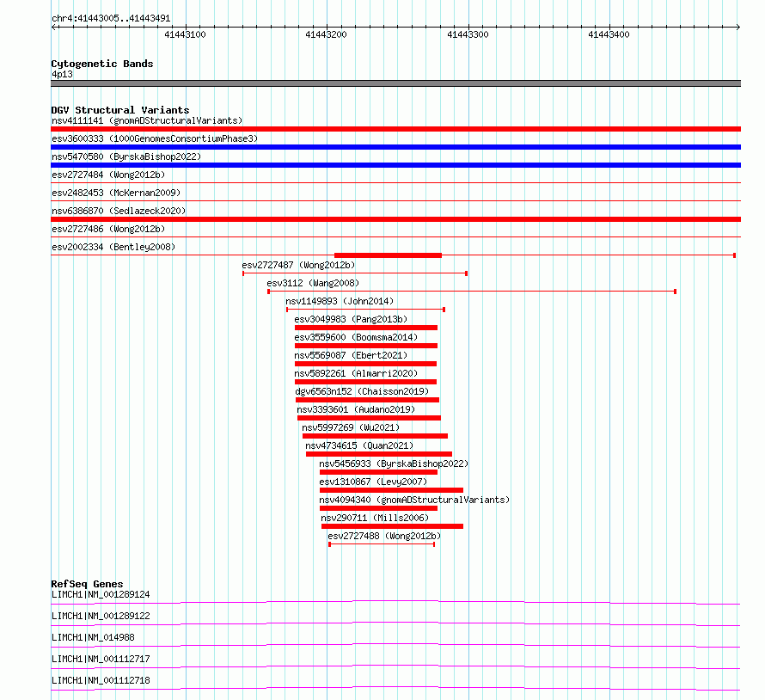The image size is (765, 700).
Task: Open variant nsv4094340 (gnomADStructuralVariants)
Action: 414,500
